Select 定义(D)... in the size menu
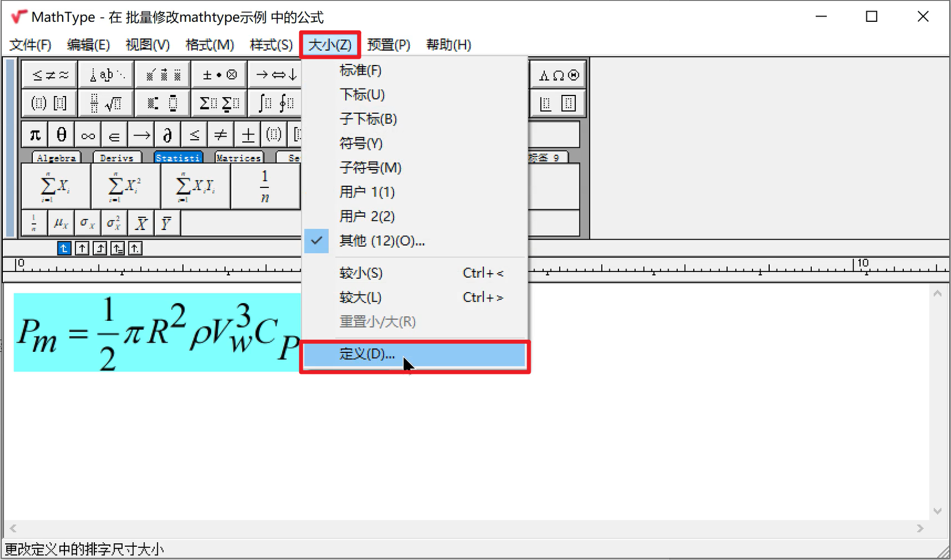The width and height of the screenshot is (951, 560). point(415,354)
